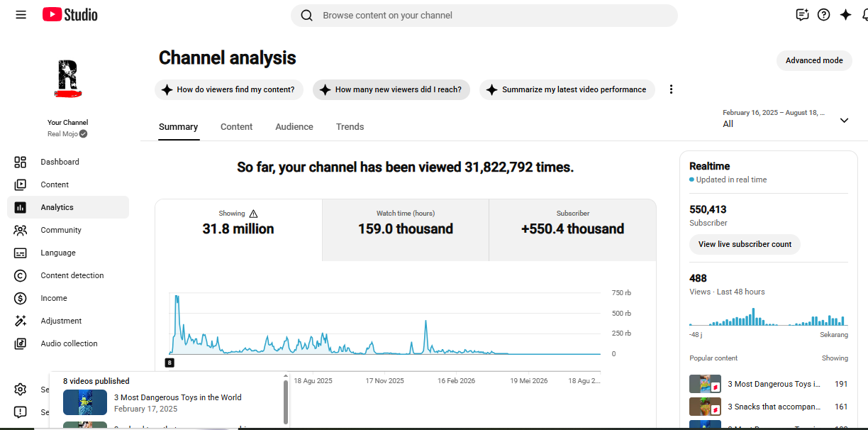Screen dimensions: 868x430
Task: Open the hamburger navigation menu
Action: pos(21,15)
